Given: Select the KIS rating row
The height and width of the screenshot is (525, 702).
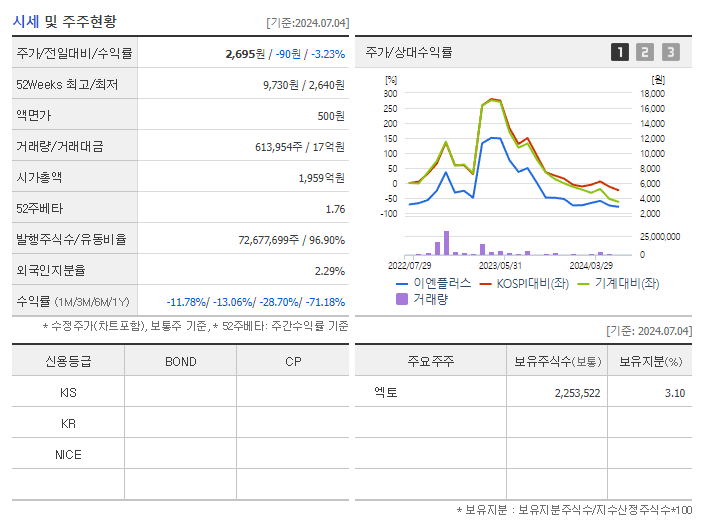Looking at the screenshot, I should pos(180,393).
